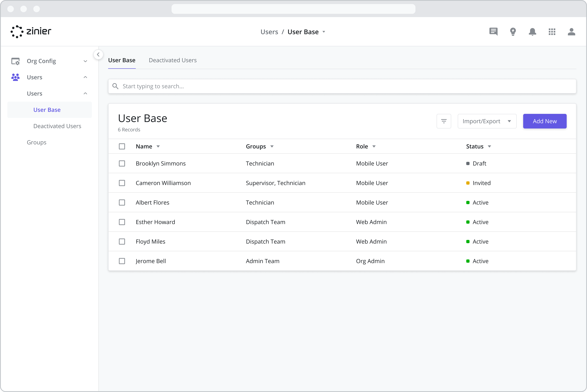Collapse the sidebar navigation panel

click(x=98, y=54)
